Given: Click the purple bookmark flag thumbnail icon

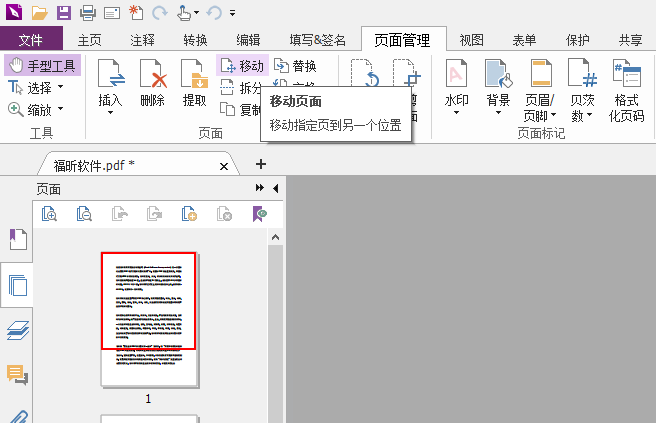Looking at the screenshot, I should click(259, 214).
